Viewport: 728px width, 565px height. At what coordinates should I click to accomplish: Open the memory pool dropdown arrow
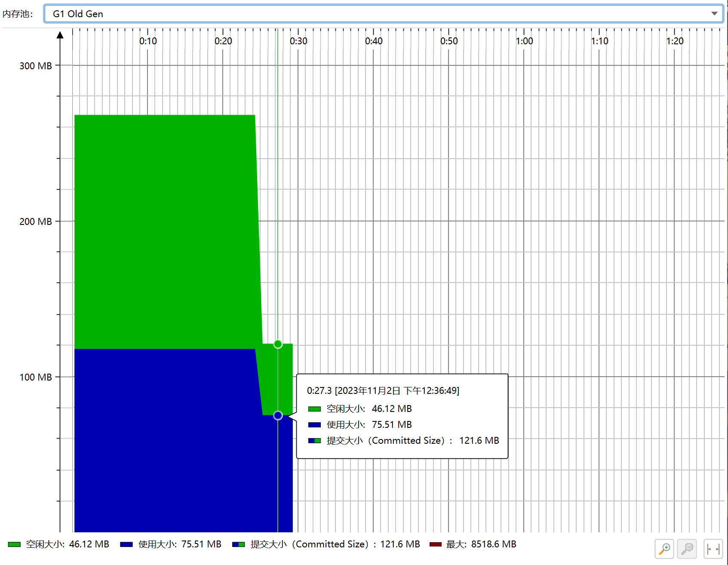click(714, 14)
